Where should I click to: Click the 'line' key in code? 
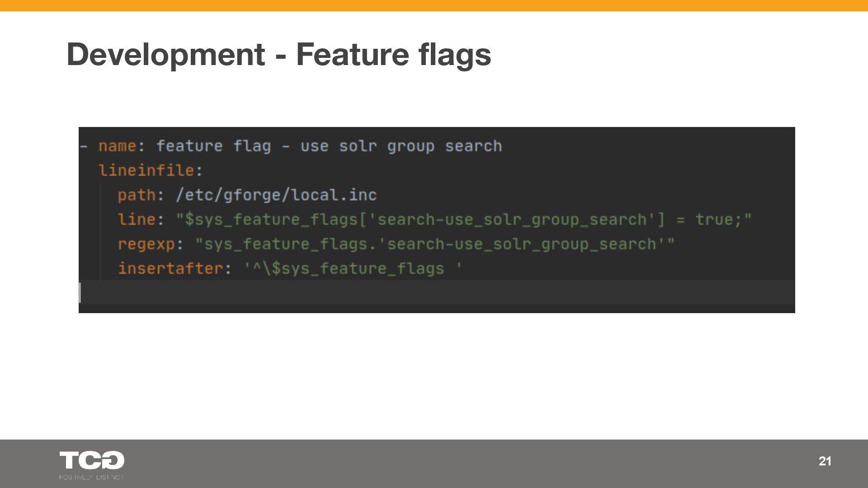137,220
